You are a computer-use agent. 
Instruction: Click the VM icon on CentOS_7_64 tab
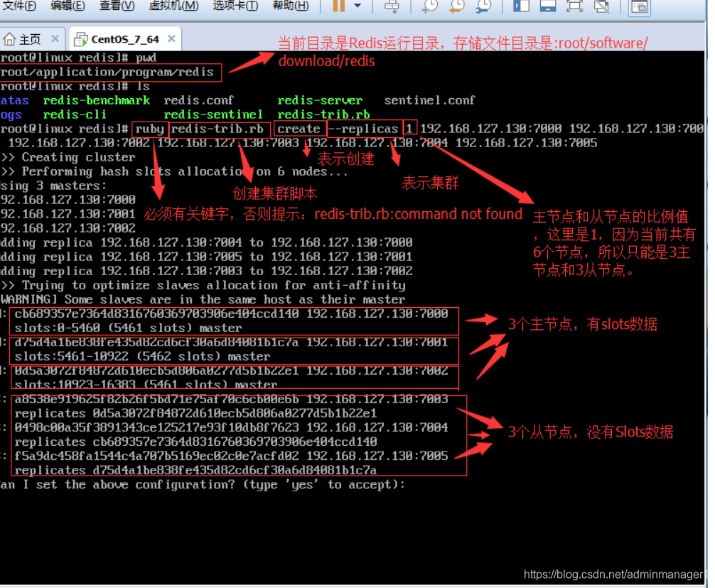pyautogui.click(x=81, y=39)
